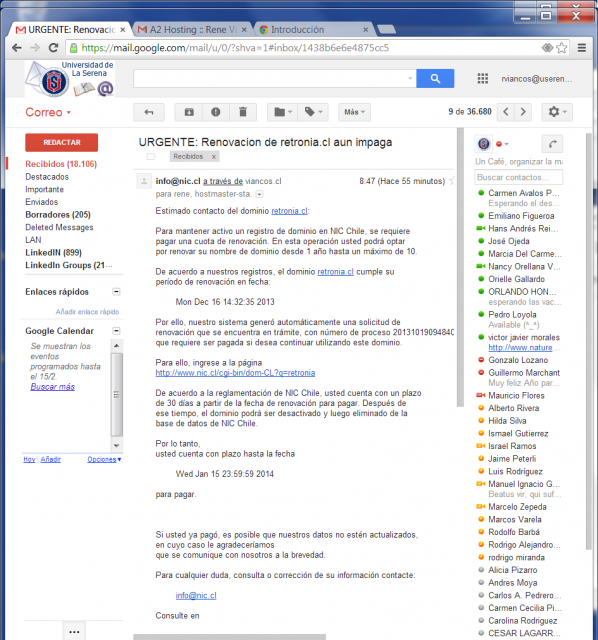Image resolution: width=598 pixels, height=640 pixels.
Task: Switch to the A2 Hosting tab
Action: click(192, 30)
